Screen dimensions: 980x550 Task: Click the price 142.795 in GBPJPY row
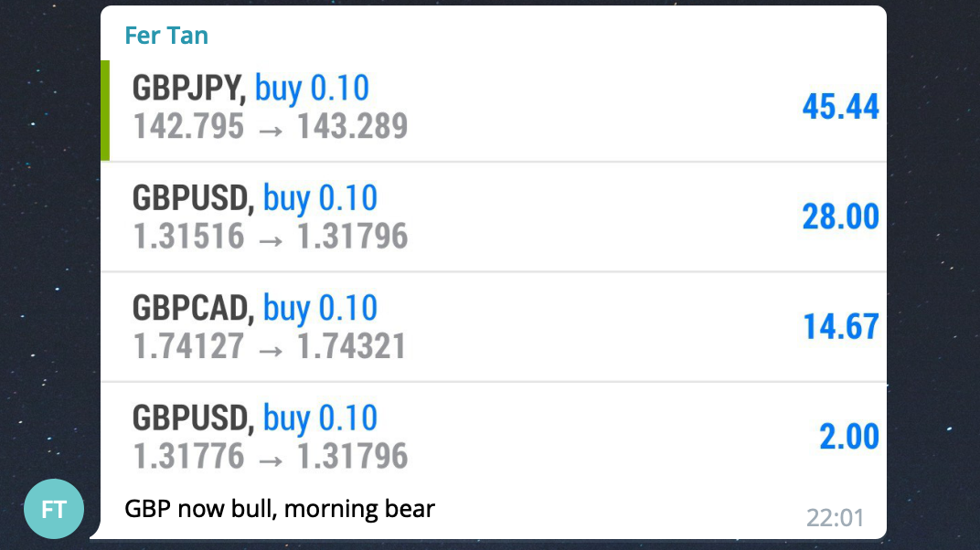pyautogui.click(x=188, y=126)
